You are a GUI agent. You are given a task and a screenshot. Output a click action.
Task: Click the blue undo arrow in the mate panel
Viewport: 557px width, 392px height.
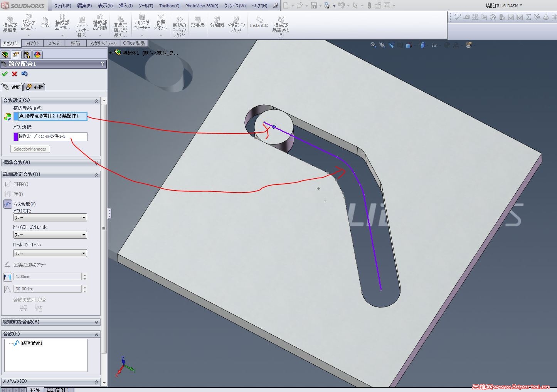pyautogui.click(x=25, y=74)
